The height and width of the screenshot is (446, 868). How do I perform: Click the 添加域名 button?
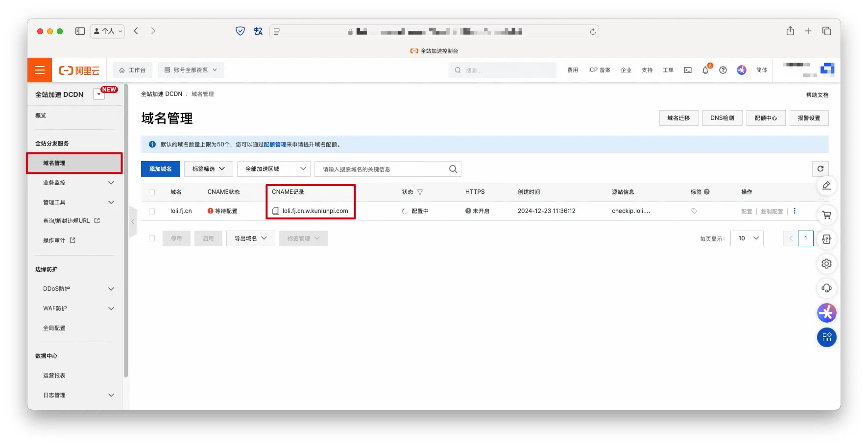click(160, 169)
